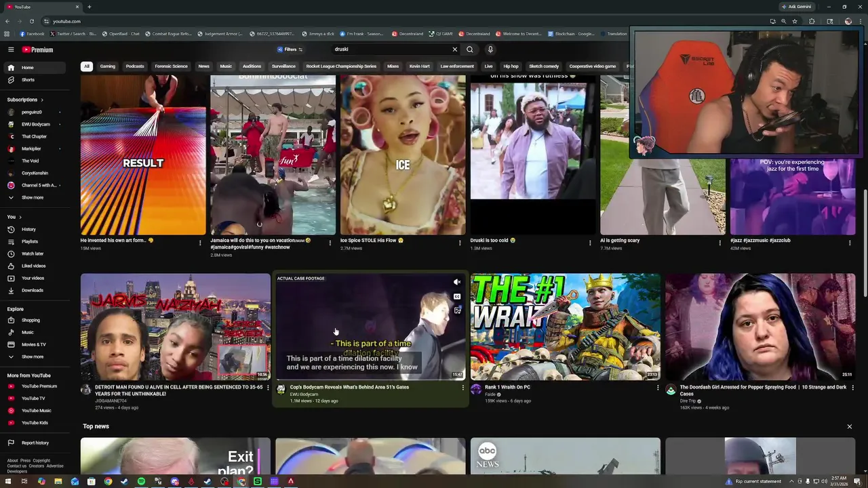Unmute the Area 51 preview video
This screenshot has width=868, height=488.
[x=457, y=282]
